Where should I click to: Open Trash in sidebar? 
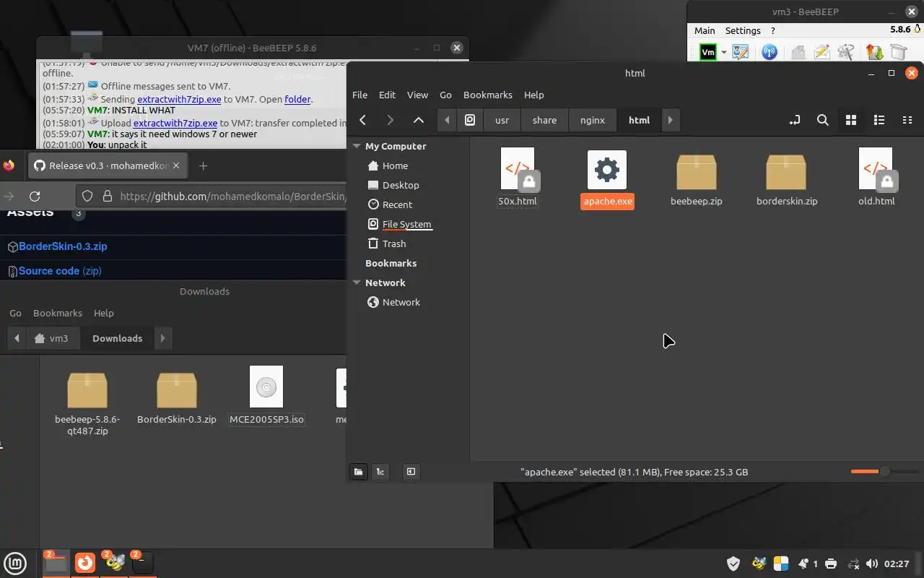[394, 243]
